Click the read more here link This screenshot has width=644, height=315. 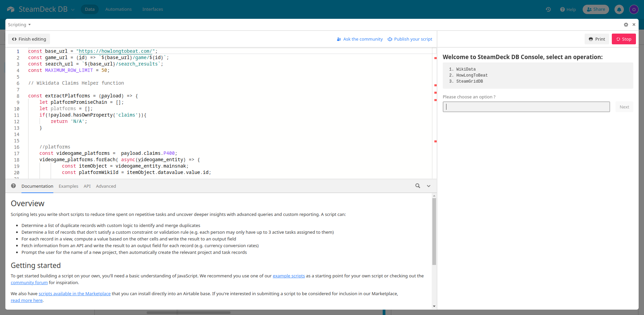(x=26, y=300)
